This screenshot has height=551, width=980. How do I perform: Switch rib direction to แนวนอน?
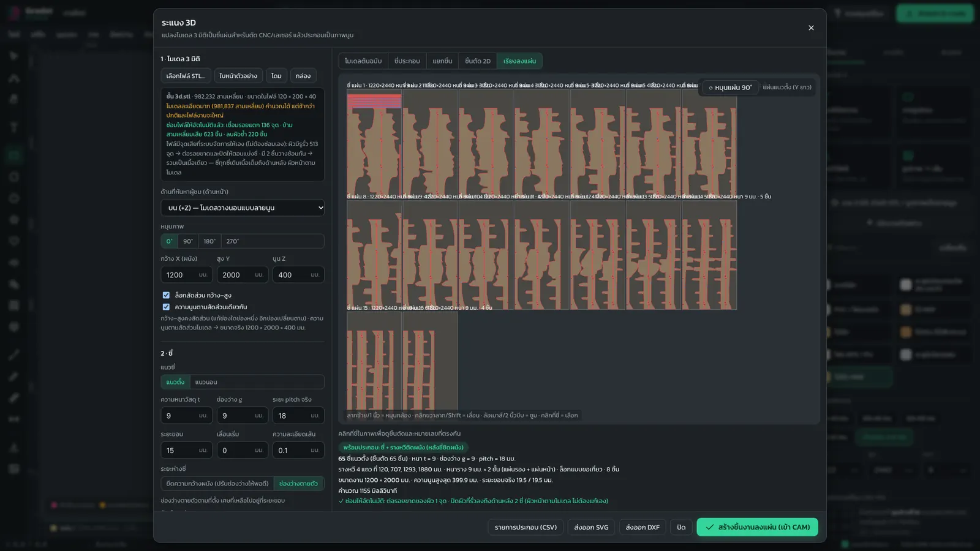206,382
